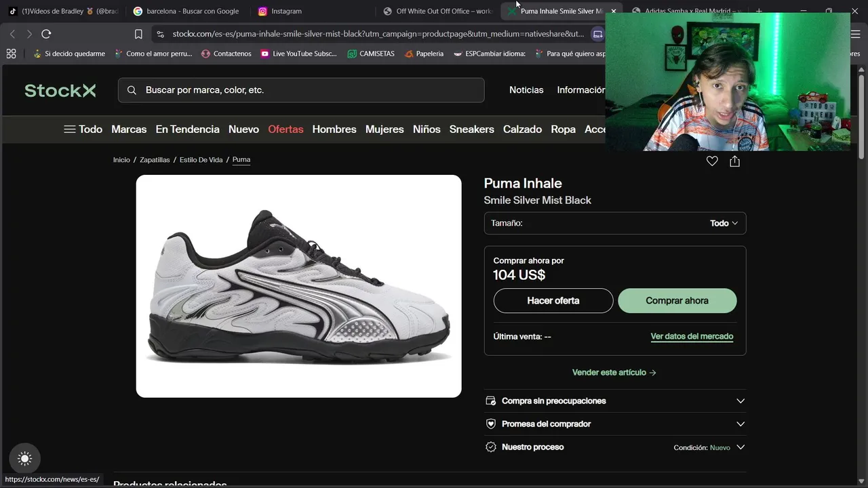Open the Todo hamburger menu

click(x=83, y=129)
